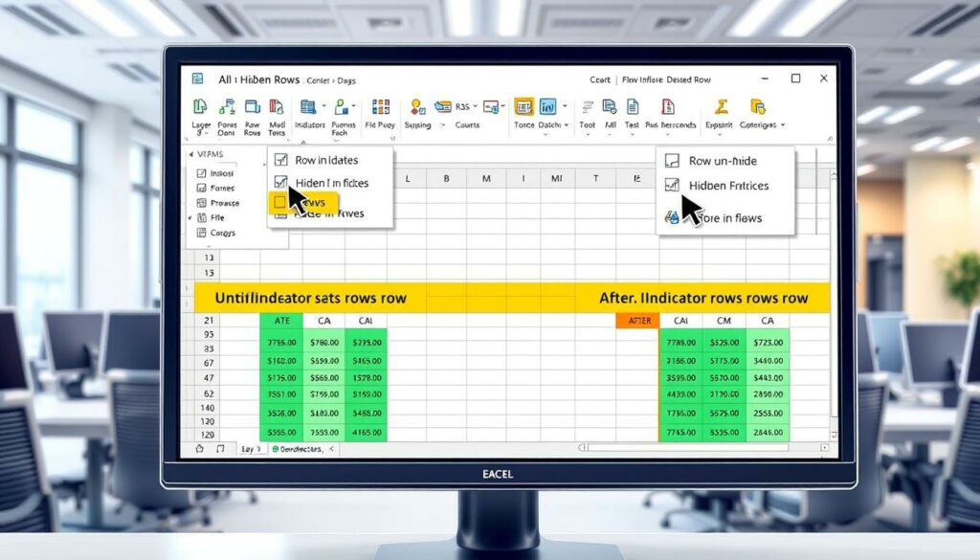Image resolution: width=980 pixels, height=560 pixels.
Task: Click the Inilosi icon in VIPMS panel
Action: click(x=201, y=173)
